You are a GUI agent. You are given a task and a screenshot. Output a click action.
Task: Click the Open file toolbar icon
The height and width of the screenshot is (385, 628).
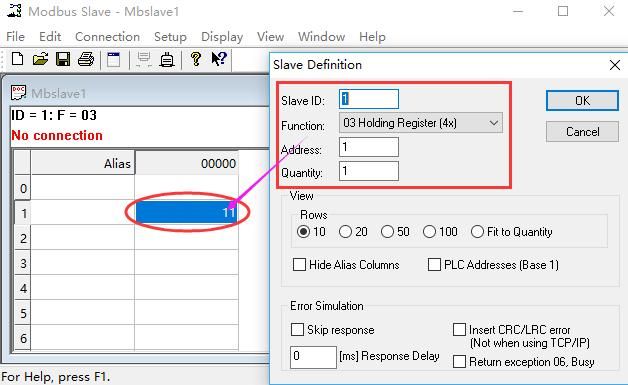(x=40, y=59)
